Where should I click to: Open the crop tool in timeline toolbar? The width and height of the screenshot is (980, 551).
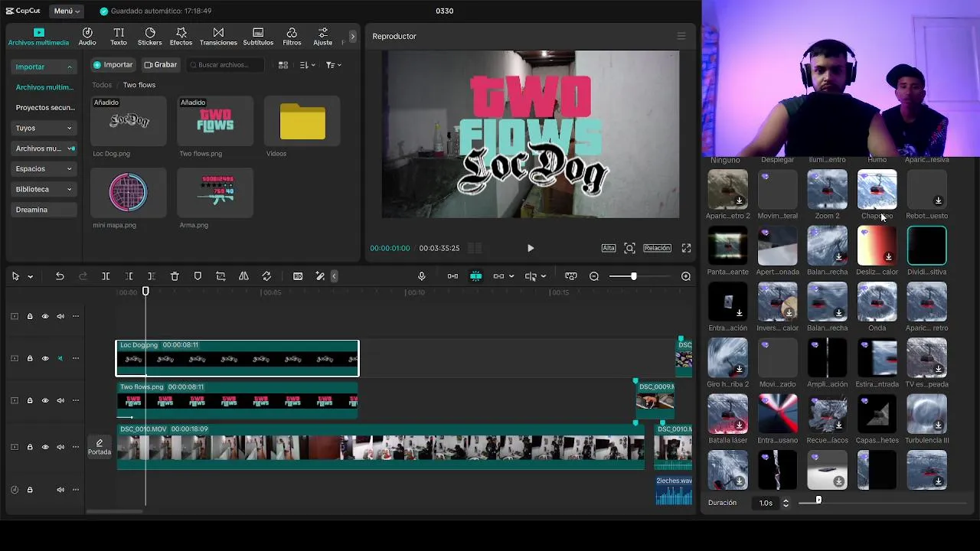(220, 276)
